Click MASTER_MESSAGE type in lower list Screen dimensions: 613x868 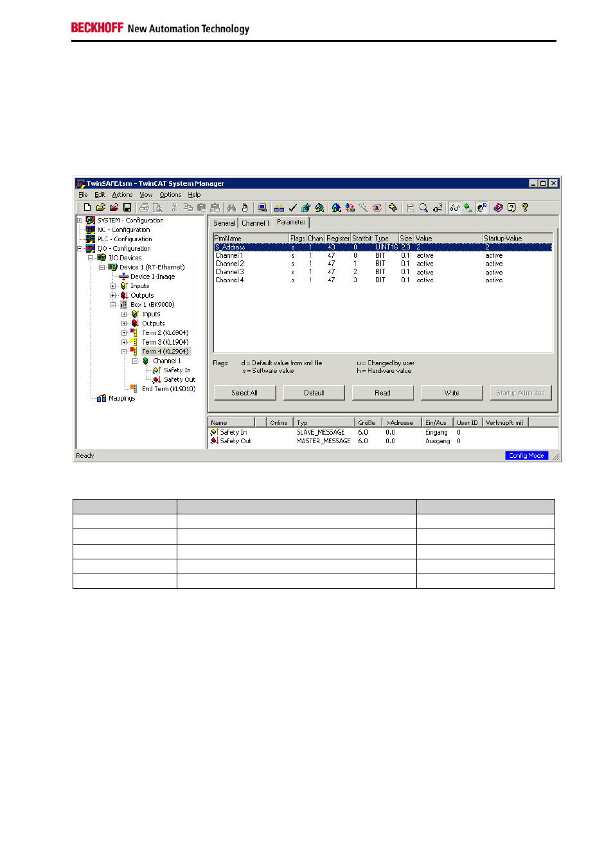tap(323, 441)
